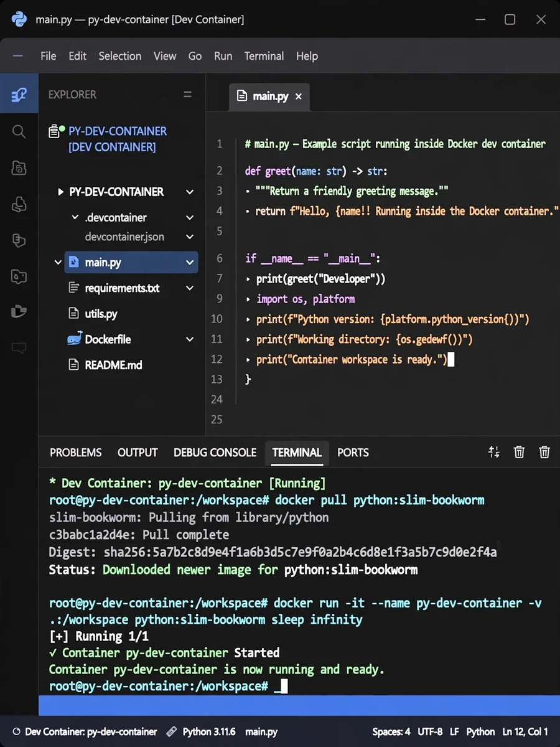
Task: Toggle chevron right of main.py row
Action: click(190, 262)
